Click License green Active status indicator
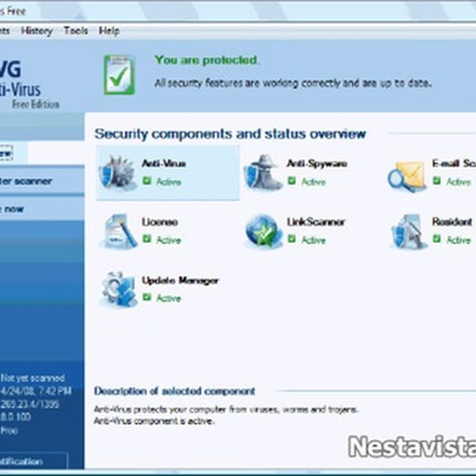 pos(162,240)
